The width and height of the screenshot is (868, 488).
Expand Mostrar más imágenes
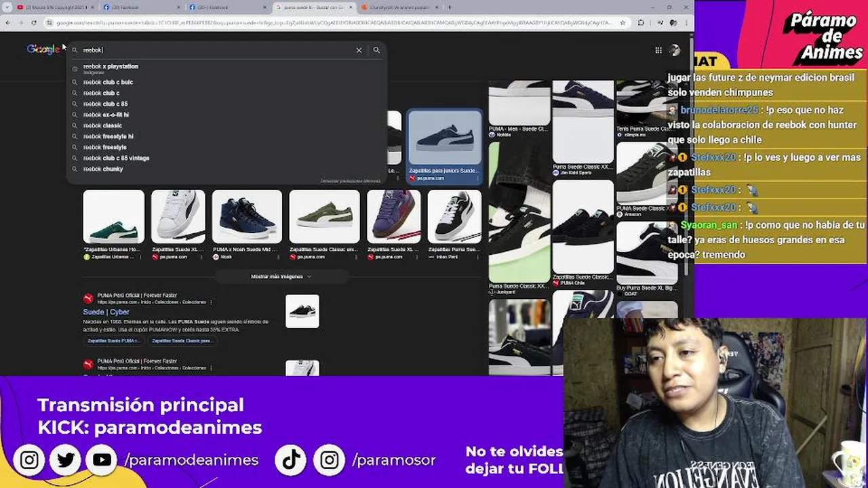(281, 277)
